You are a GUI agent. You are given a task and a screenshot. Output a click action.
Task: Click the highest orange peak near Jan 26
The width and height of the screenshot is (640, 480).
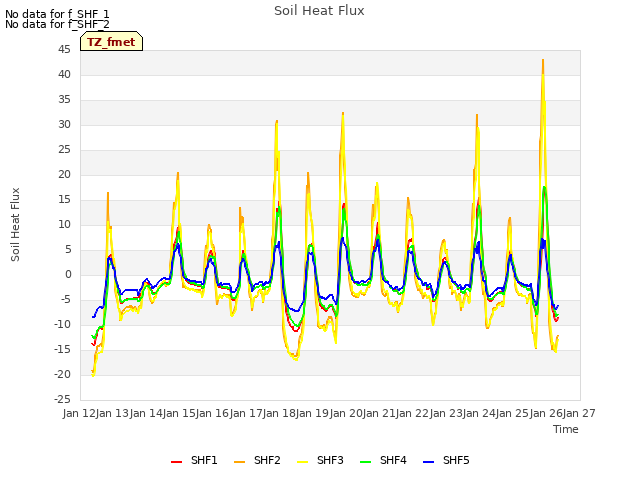543,60
